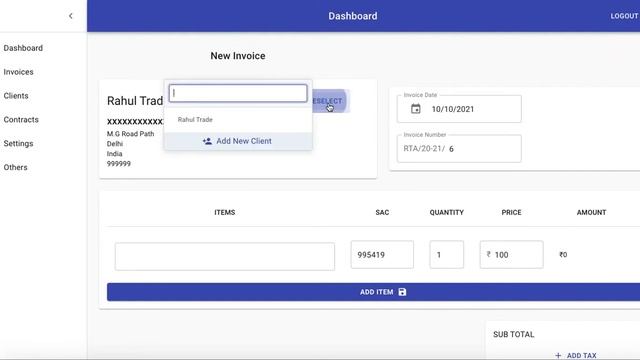
Task: Click the plus icon beside Add Tax
Action: (558, 356)
